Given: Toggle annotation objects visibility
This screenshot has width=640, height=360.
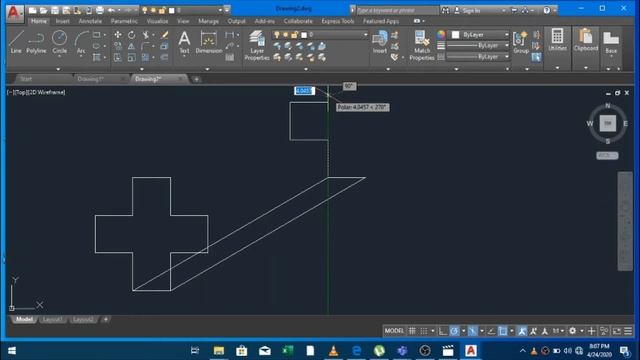Looking at the screenshot, I should [x=522, y=331].
